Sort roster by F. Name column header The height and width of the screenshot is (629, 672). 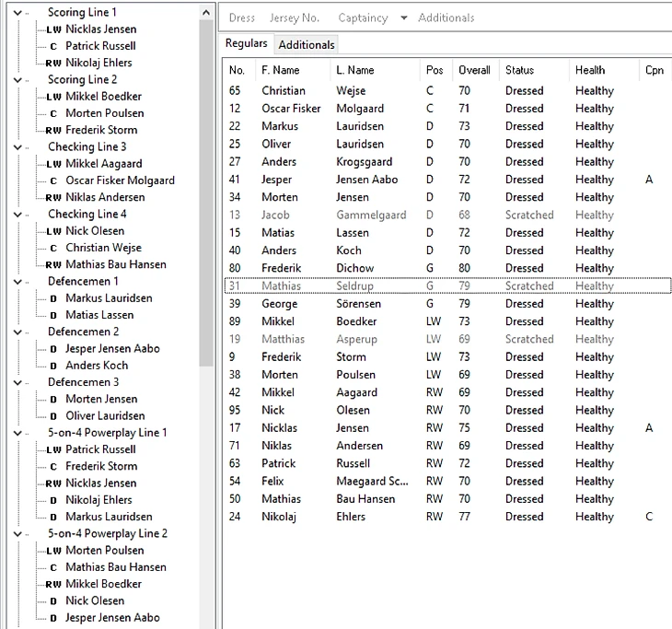tap(293, 70)
